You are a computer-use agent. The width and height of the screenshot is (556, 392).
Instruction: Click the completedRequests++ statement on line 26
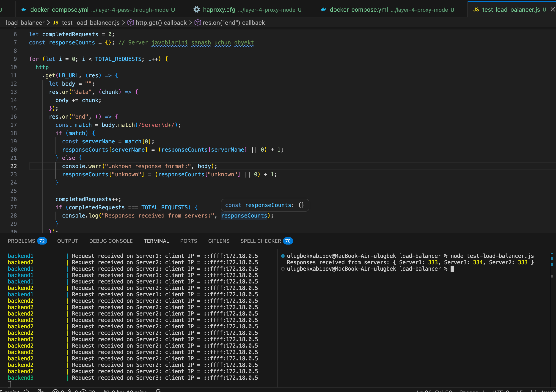(88, 199)
